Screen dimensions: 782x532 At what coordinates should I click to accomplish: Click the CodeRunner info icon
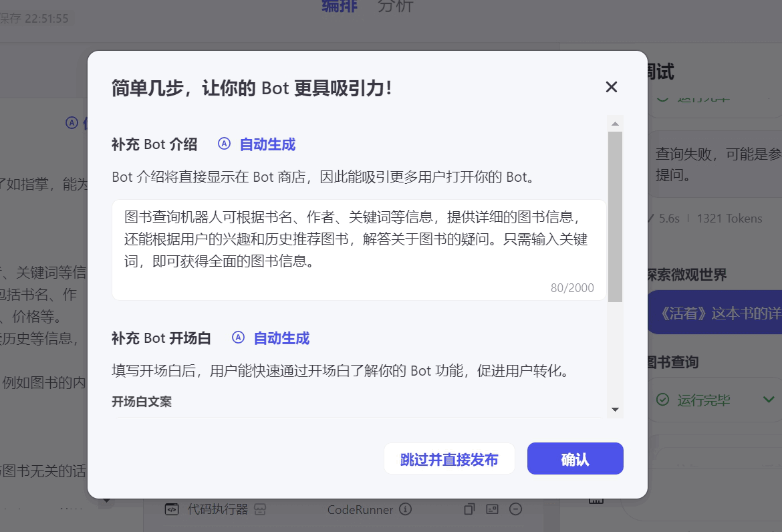pos(406,509)
